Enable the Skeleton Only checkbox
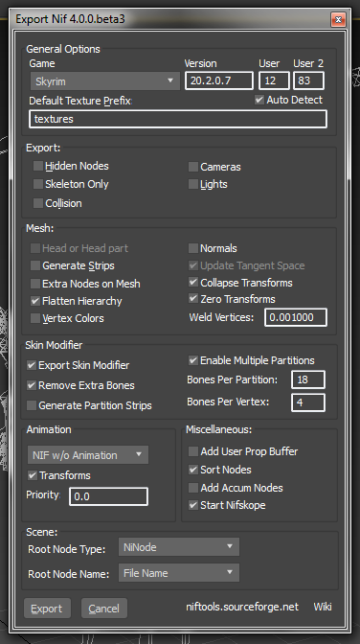Screen dimensions: 360x644 [x=38, y=184]
